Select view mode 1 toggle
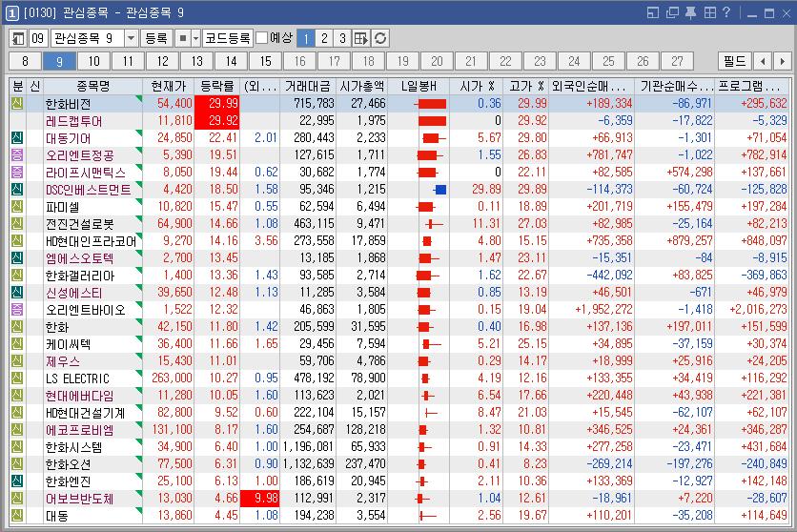Screen dimensions: 797x532 tap(306, 39)
